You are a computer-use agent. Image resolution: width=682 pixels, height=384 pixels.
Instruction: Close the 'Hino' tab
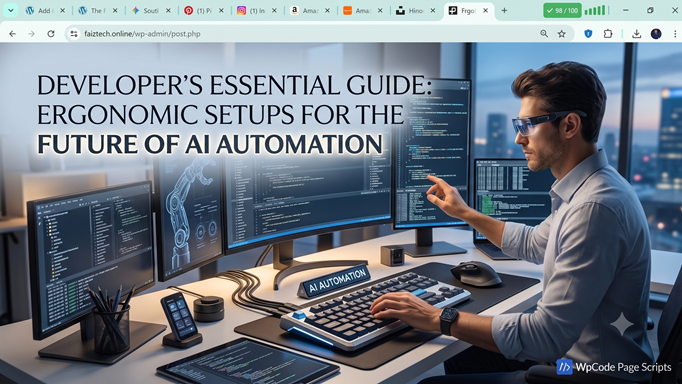(433, 10)
